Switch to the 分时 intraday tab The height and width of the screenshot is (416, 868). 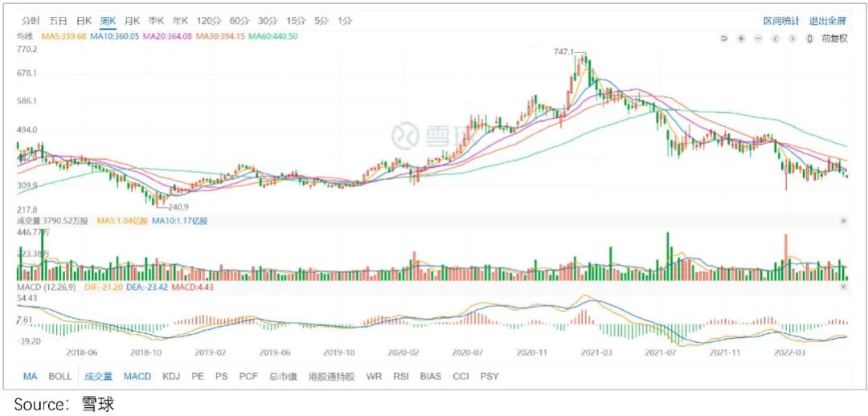[31, 20]
